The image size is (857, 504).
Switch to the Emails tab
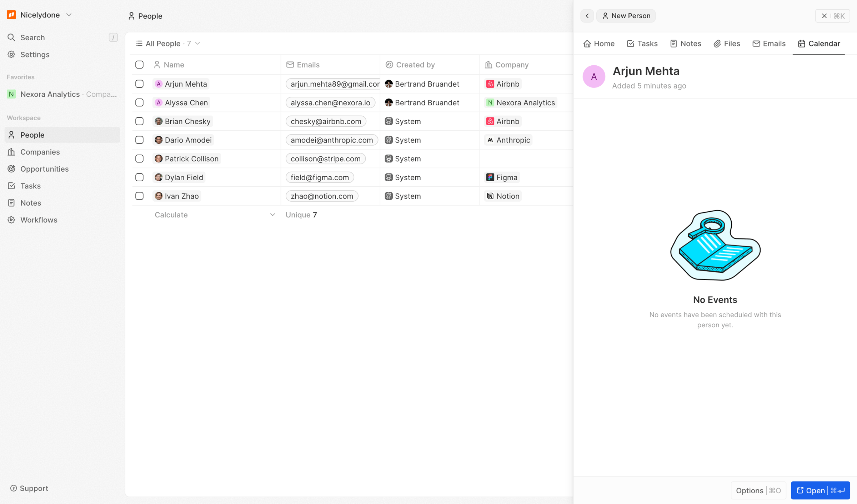pyautogui.click(x=769, y=44)
